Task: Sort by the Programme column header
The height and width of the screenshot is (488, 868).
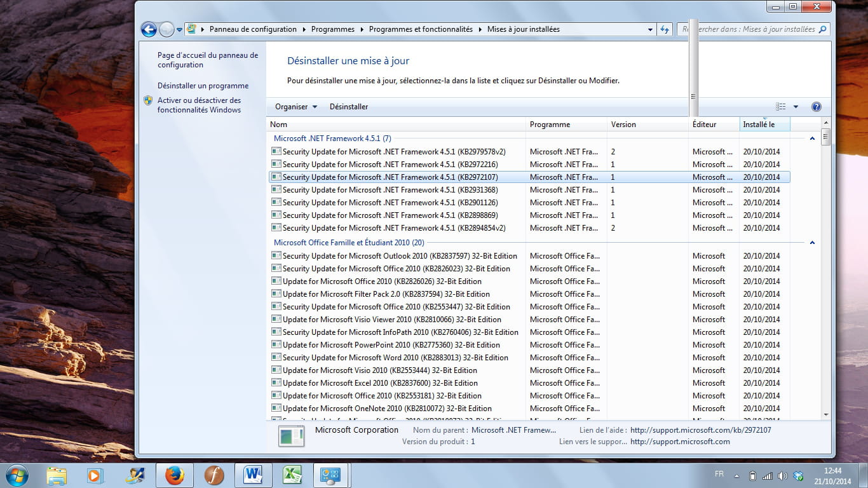Action: (x=566, y=125)
